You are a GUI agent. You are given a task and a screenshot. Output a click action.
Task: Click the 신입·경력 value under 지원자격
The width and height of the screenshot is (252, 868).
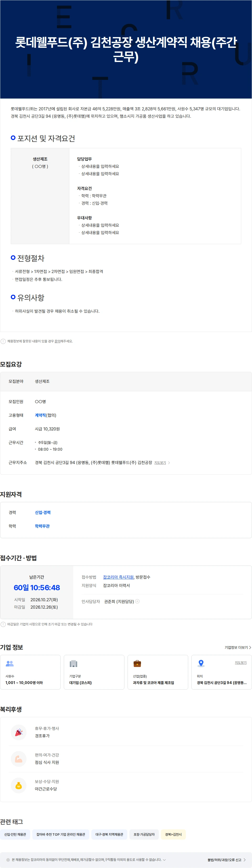pyautogui.click(x=43, y=512)
